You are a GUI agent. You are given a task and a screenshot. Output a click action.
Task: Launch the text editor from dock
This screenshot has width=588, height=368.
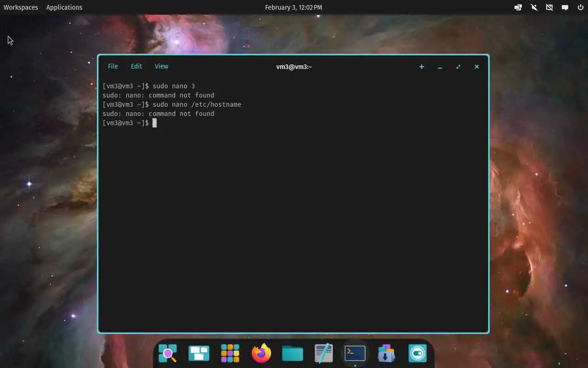click(324, 353)
